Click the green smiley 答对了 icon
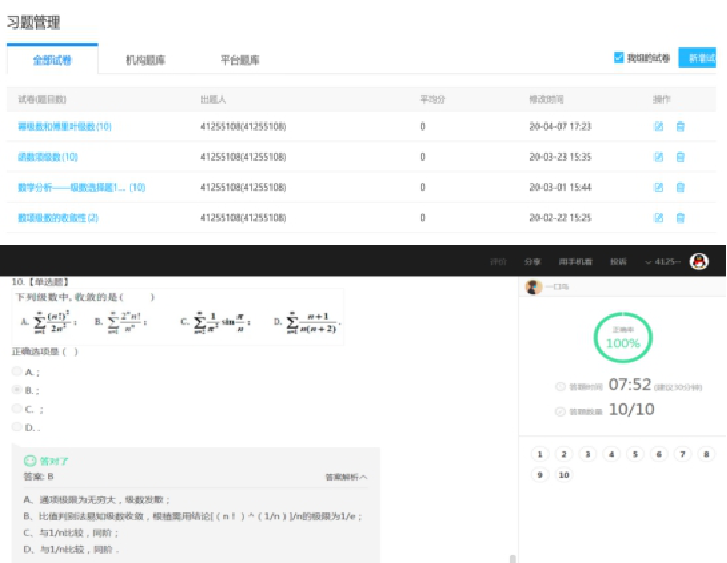Viewport: 727px width, 563px height. [29, 461]
